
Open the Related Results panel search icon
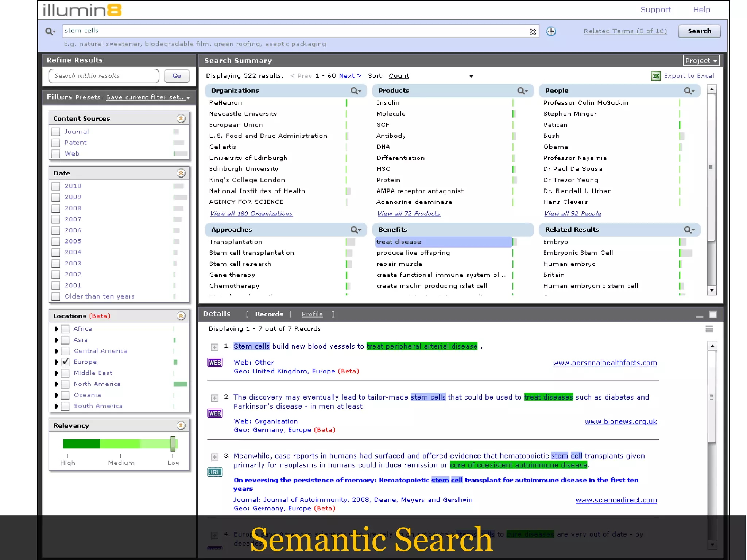pos(689,230)
